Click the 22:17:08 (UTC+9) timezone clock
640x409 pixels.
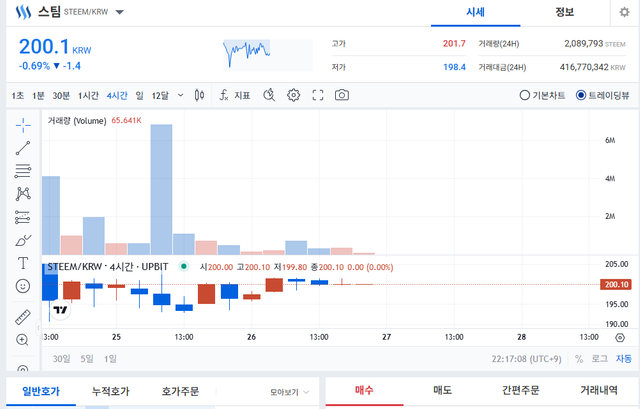[x=527, y=359]
